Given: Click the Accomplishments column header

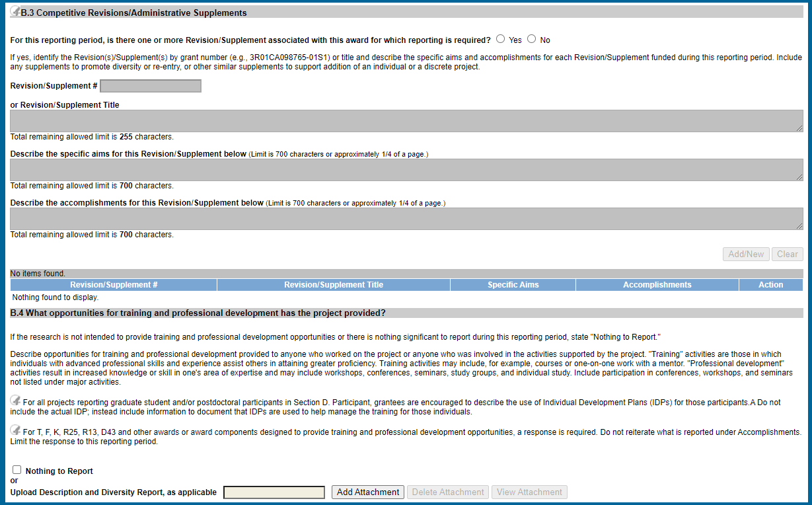Looking at the screenshot, I should (x=657, y=285).
